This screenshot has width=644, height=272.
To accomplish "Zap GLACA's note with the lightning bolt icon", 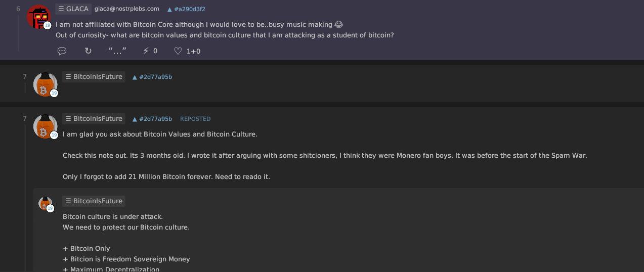I will coord(146,51).
